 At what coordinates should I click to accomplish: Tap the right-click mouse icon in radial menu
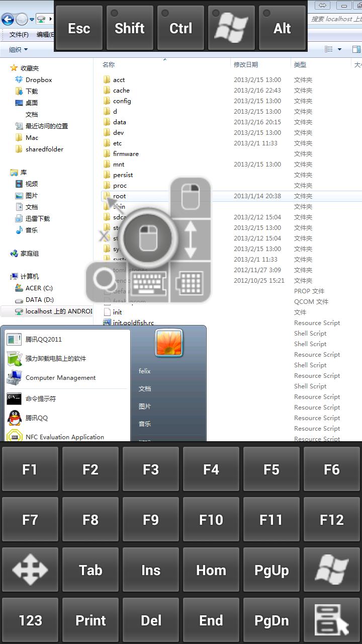pos(191,197)
